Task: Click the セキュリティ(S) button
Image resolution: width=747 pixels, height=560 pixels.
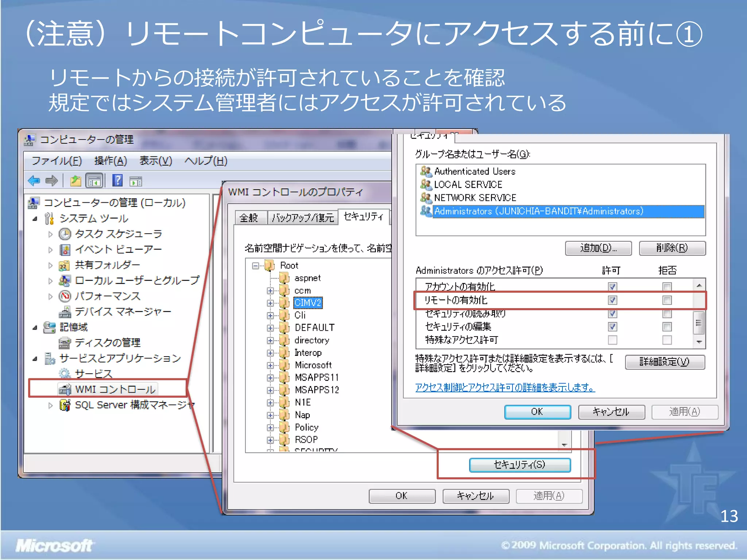Action: [520, 465]
